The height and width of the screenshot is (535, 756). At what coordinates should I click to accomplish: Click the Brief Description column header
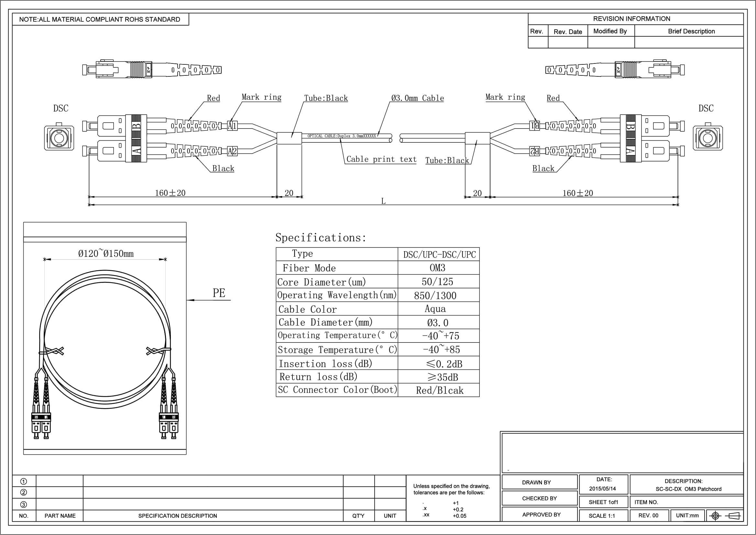691,31
